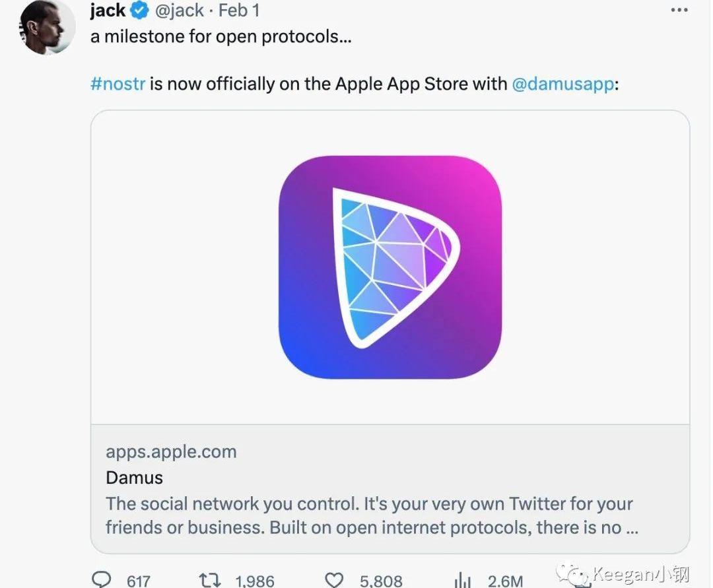The width and height of the screenshot is (713, 588).
Task: Open the Damus card title
Action: [x=134, y=477]
